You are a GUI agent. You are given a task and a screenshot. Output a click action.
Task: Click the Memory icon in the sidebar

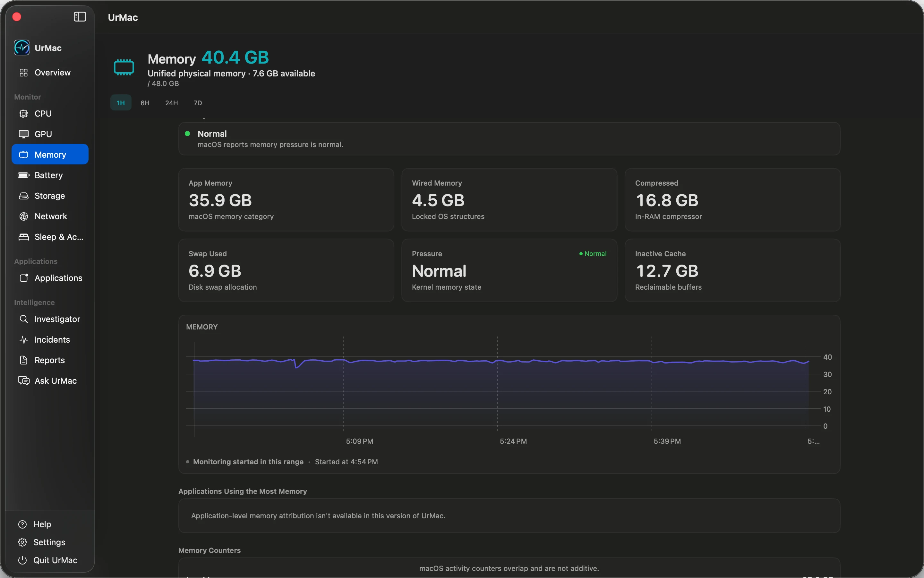pyautogui.click(x=24, y=155)
